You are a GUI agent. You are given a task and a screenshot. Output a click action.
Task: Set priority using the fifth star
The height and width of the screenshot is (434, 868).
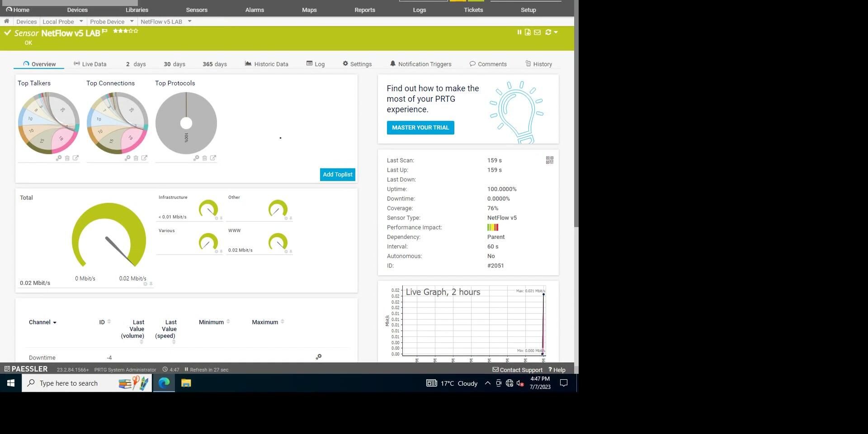pyautogui.click(x=136, y=31)
